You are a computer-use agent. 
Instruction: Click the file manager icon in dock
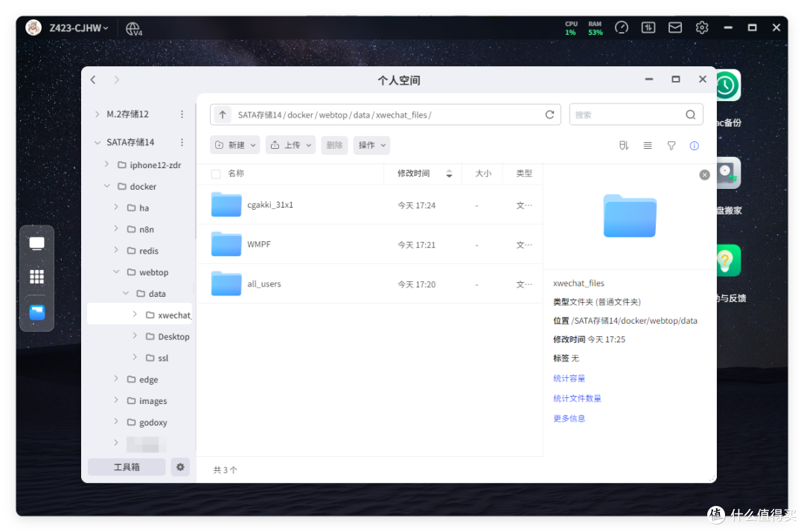[37, 312]
